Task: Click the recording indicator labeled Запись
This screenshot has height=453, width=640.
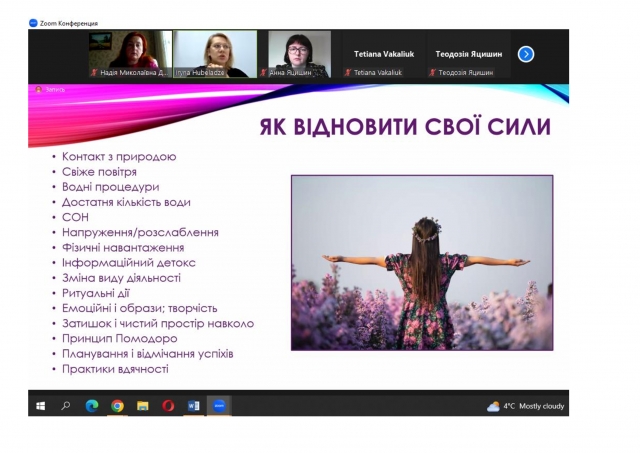Action: click(50, 89)
